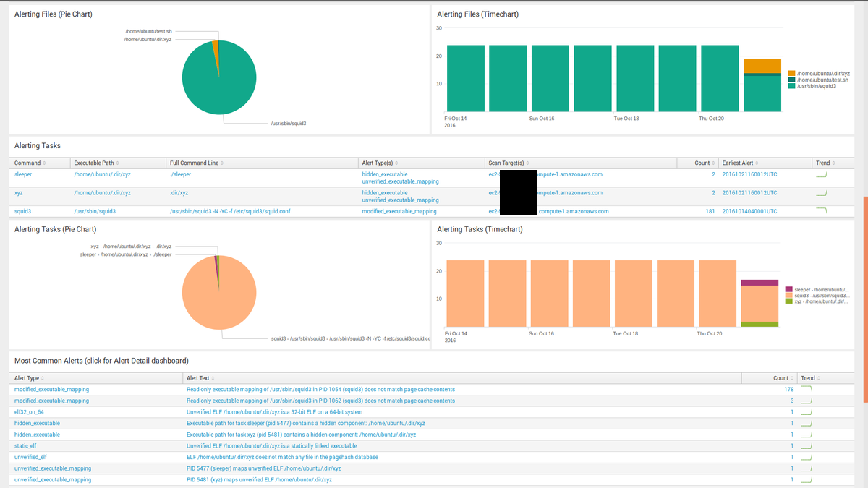The image size is (868, 488).
Task: Click the elf32_on_64 alert type link
Action: 30,412
